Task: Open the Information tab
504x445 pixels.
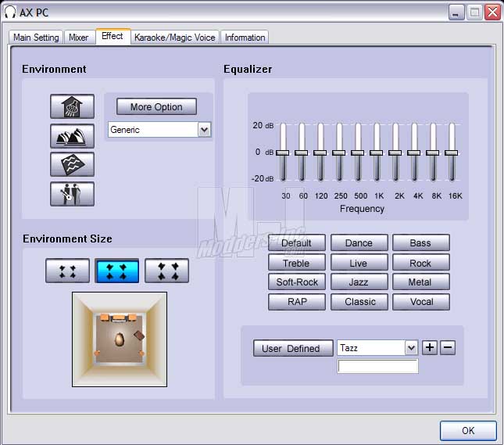Action: coord(245,38)
